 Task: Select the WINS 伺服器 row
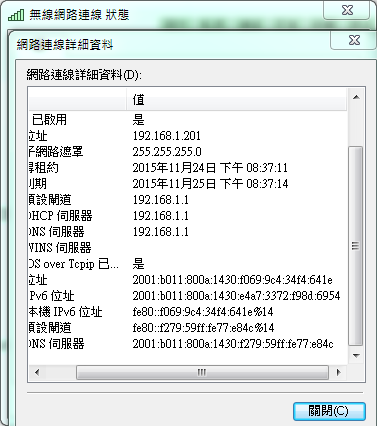tap(188, 248)
